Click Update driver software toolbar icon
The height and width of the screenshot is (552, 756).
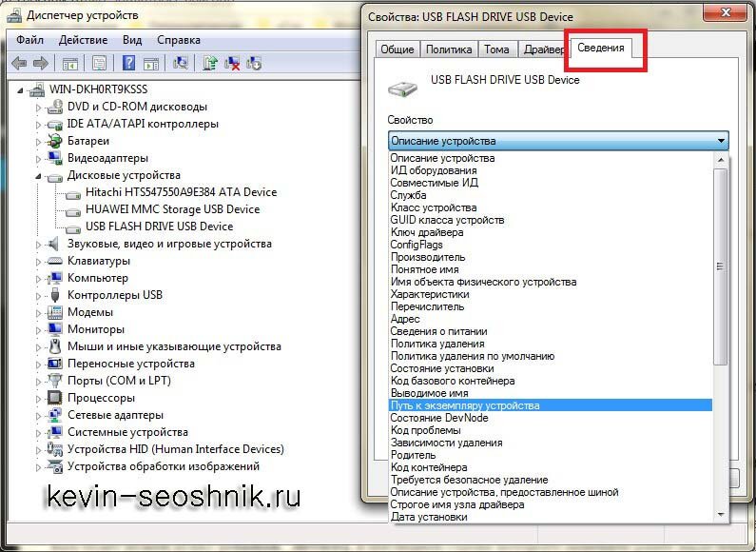point(210,64)
